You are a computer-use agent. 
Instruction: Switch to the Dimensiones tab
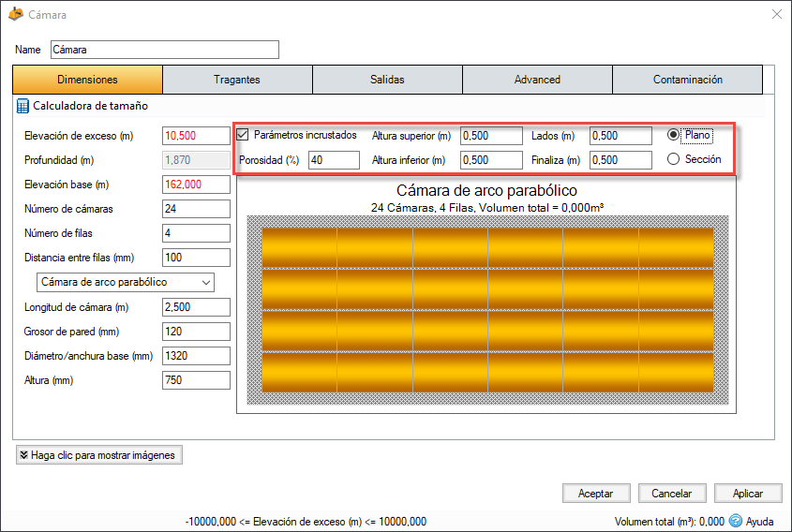pyautogui.click(x=87, y=80)
